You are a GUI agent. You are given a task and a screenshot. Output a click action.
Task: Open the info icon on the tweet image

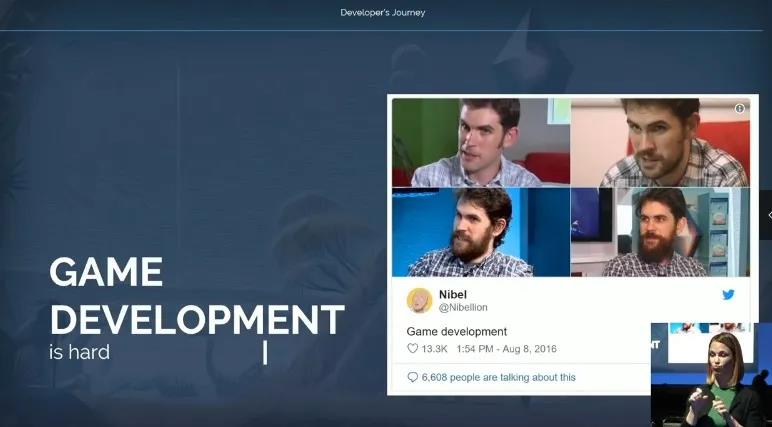pyautogui.click(x=740, y=109)
